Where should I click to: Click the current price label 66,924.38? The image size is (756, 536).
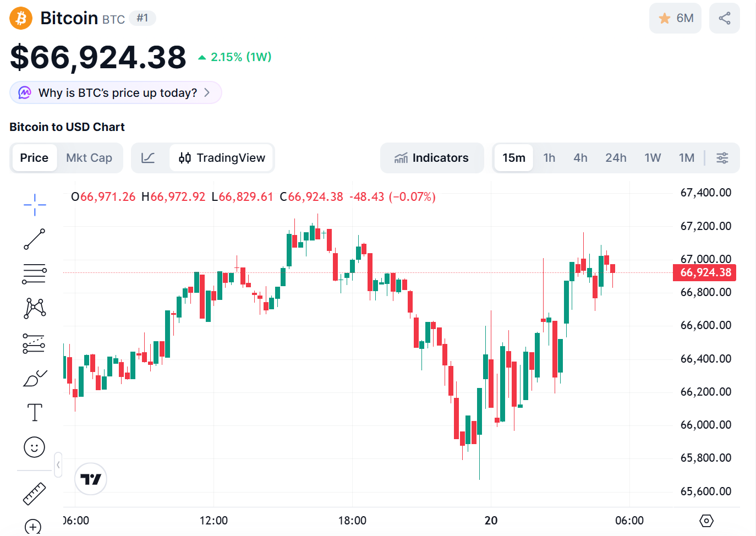(705, 272)
